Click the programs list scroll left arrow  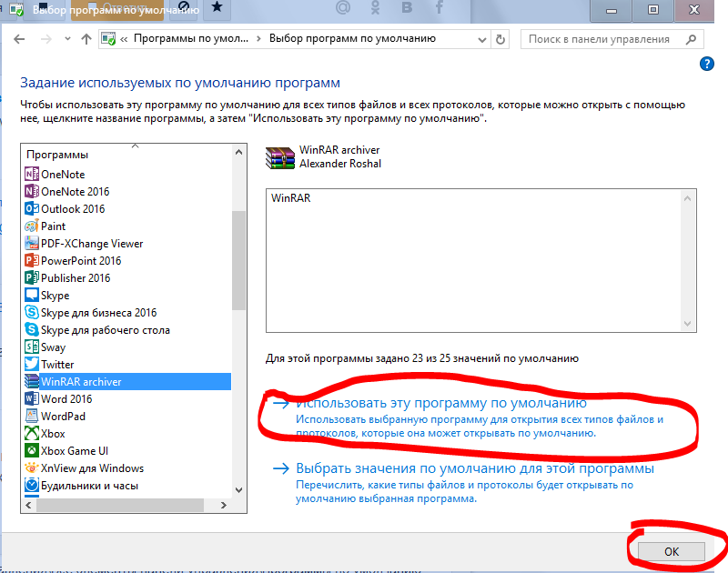pos(28,506)
